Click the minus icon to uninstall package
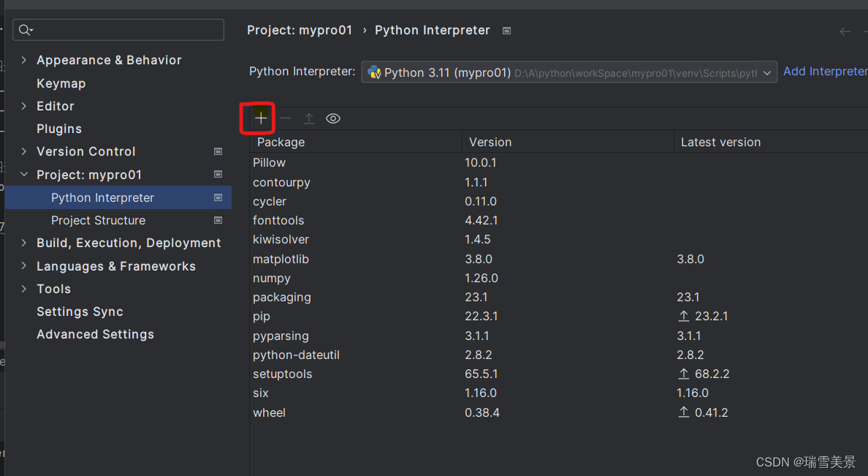Viewport: 868px width, 476px height. [285, 118]
